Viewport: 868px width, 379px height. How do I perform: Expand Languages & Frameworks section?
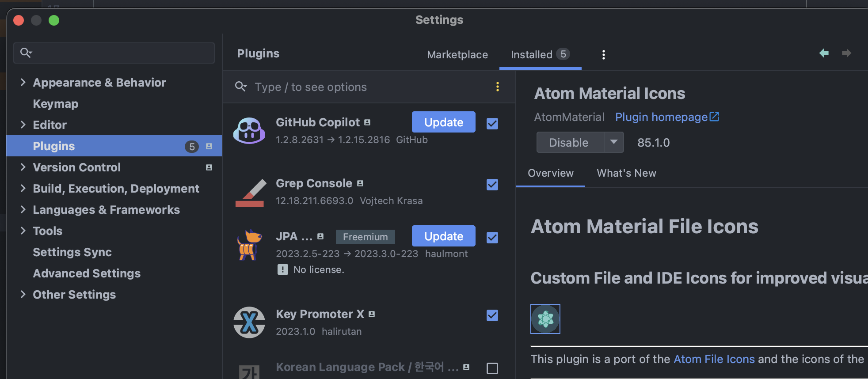tap(23, 209)
